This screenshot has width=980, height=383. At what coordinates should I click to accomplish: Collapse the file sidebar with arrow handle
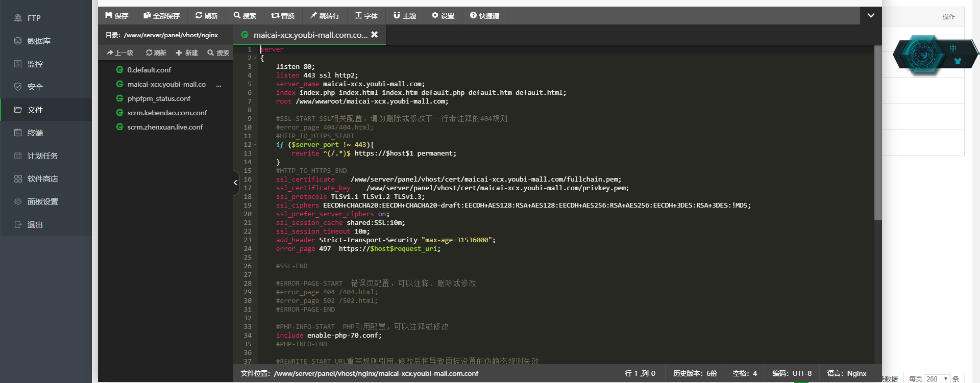pyautogui.click(x=236, y=183)
